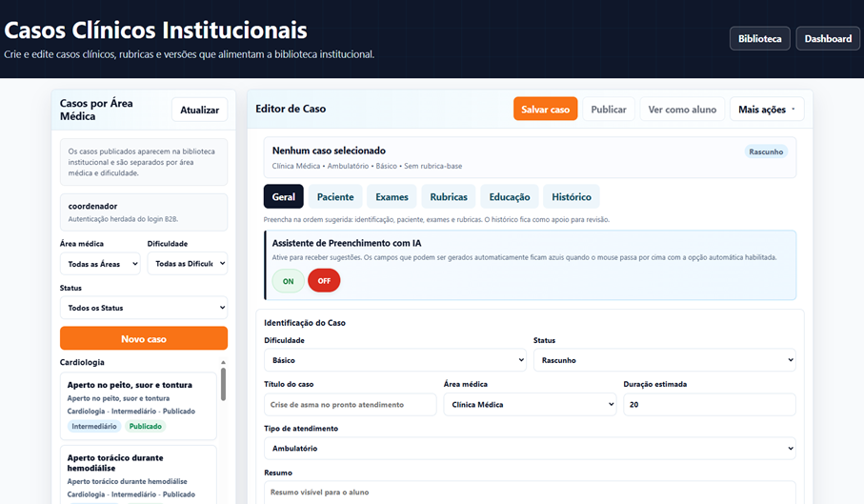Open the Status dropdown showing Rascunho
This screenshot has height=504, width=864.
[665, 360]
